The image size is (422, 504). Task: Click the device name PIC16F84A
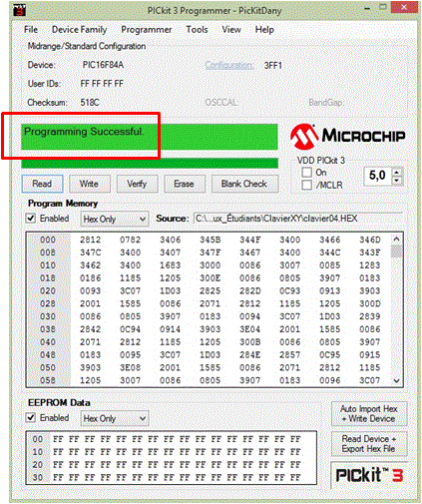click(x=103, y=65)
